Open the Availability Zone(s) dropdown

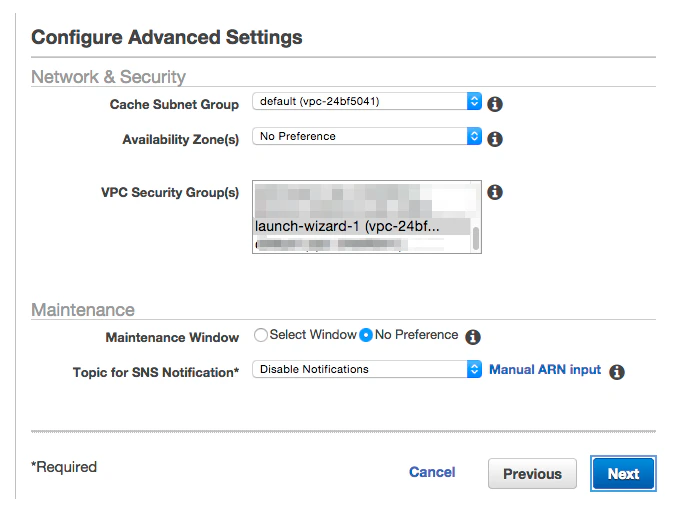367,136
